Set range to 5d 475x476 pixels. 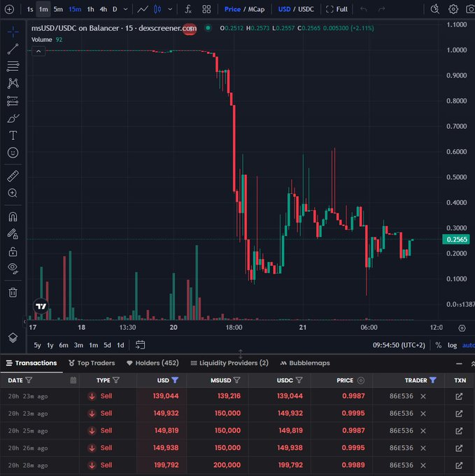(x=107, y=345)
